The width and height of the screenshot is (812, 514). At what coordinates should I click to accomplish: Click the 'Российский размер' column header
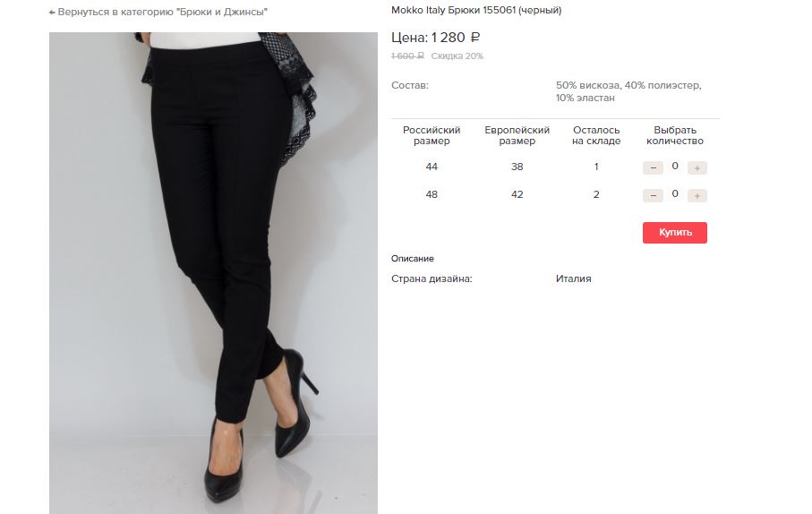click(x=432, y=135)
